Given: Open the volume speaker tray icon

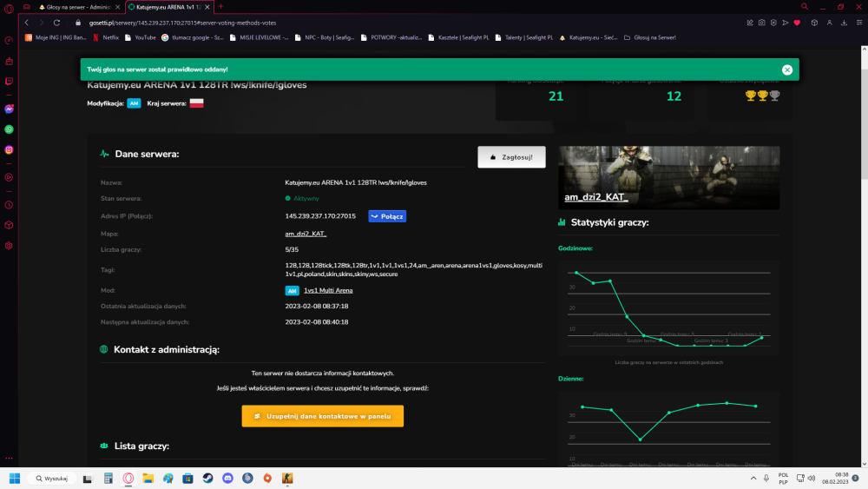Looking at the screenshot, I should click(812, 478).
